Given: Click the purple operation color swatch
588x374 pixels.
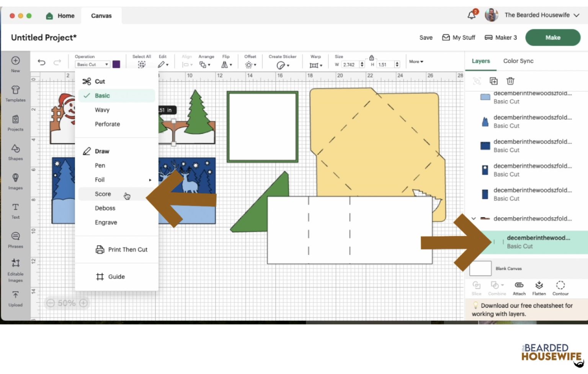Looking at the screenshot, I should (x=116, y=64).
